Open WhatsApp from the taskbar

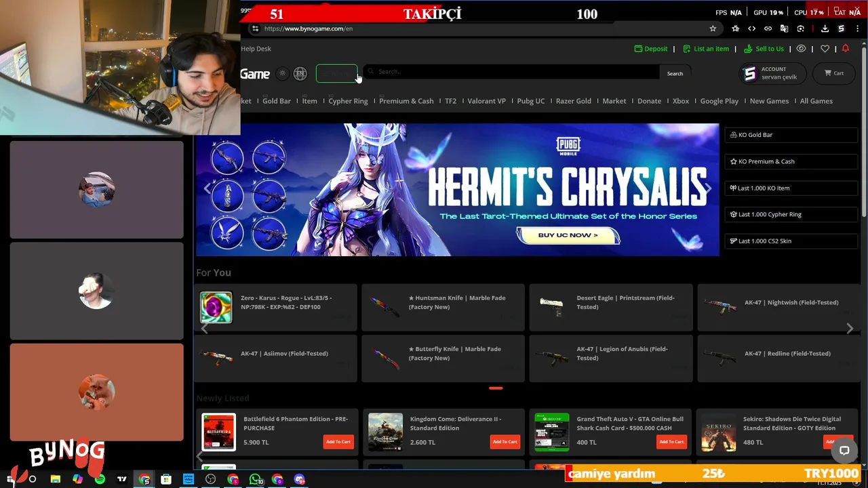coord(255,479)
